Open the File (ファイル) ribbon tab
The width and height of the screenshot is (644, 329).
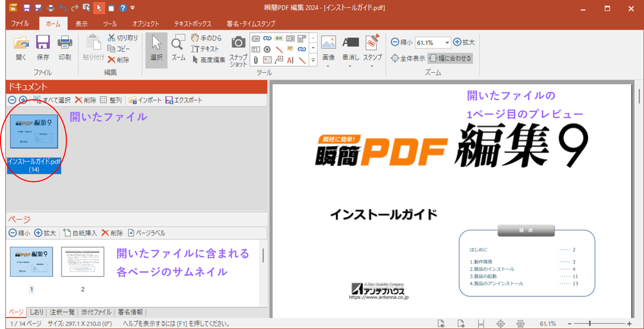click(20, 24)
